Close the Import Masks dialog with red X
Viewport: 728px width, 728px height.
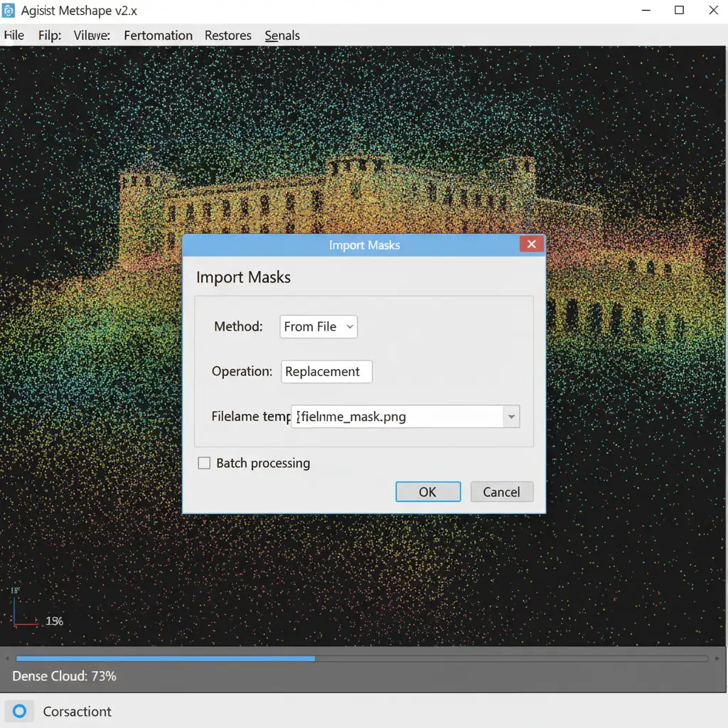click(531, 245)
